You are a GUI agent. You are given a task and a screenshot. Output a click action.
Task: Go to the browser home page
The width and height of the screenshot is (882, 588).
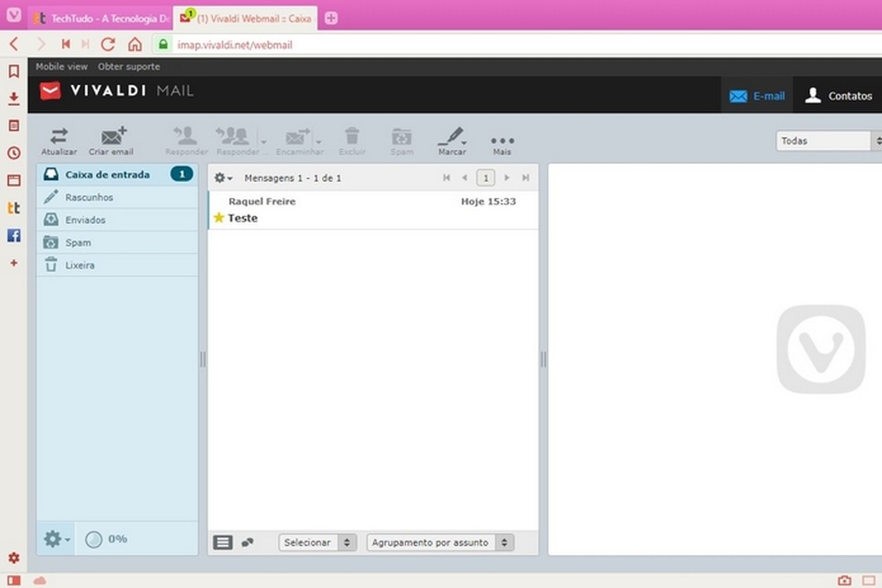(x=135, y=44)
